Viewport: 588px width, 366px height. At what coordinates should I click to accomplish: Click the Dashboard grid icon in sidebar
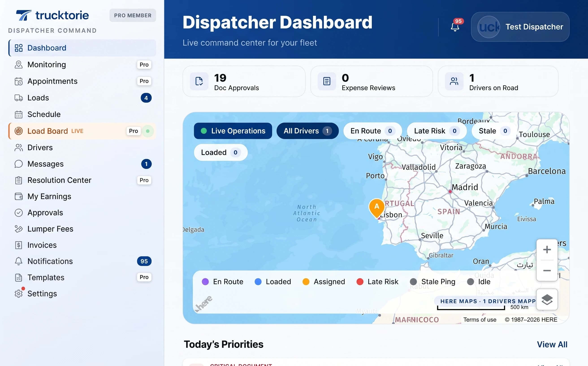tap(19, 48)
